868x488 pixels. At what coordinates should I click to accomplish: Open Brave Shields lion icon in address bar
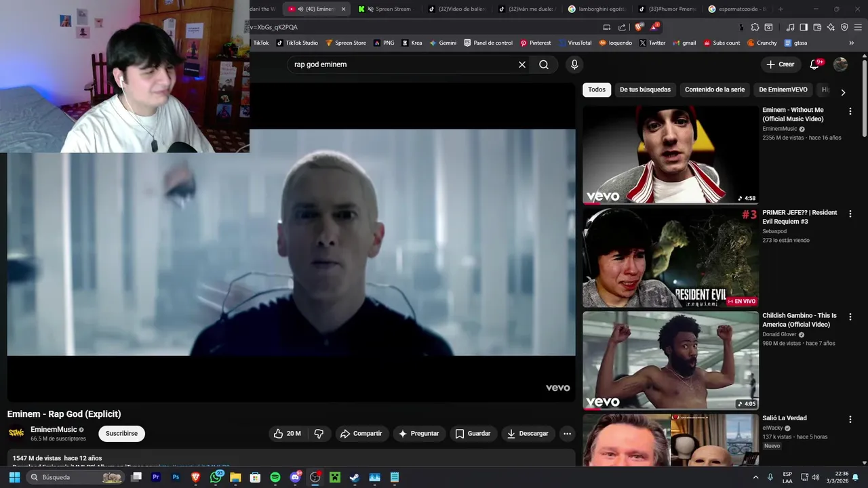[639, 27]
